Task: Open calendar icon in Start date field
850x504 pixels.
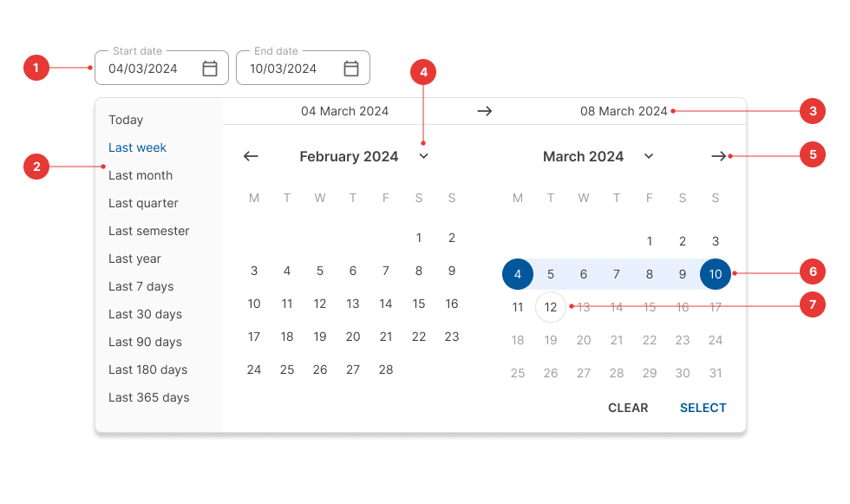Action: click(210, 69)
